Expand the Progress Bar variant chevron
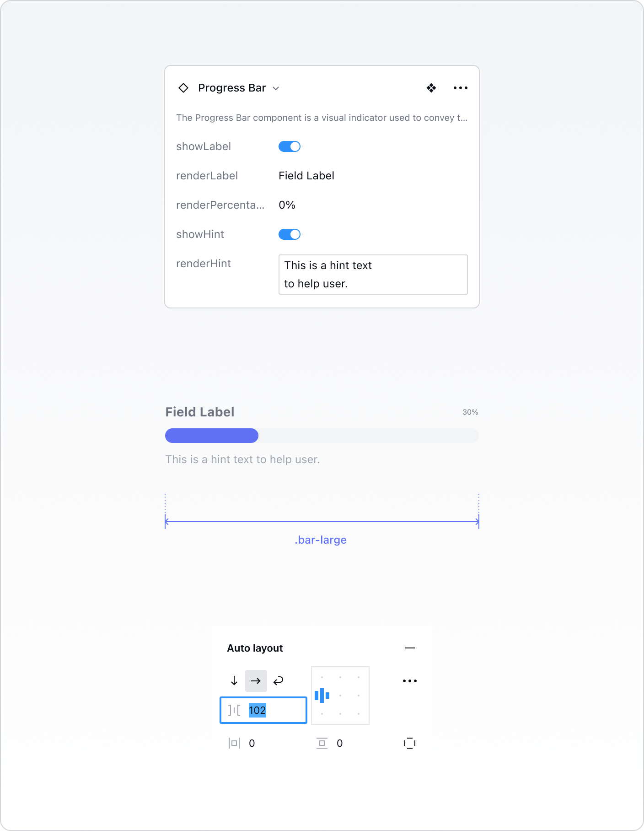The width and height of the screenshot is (644, 831). click(276, 88)
